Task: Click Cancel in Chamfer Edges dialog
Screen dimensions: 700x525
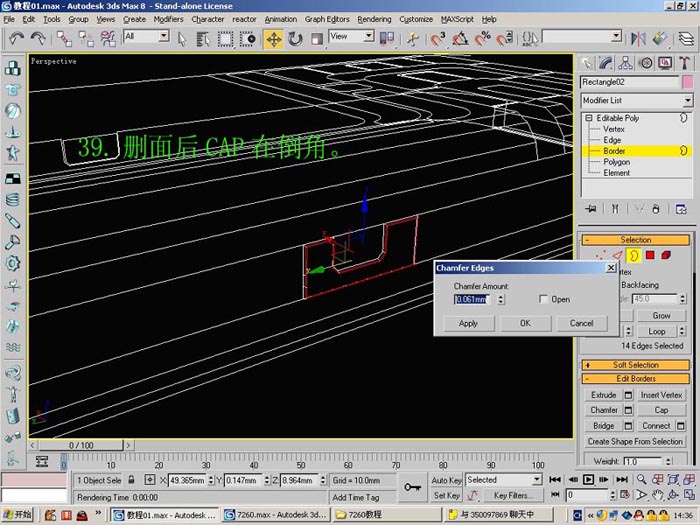Action: [x=582, y=323]
